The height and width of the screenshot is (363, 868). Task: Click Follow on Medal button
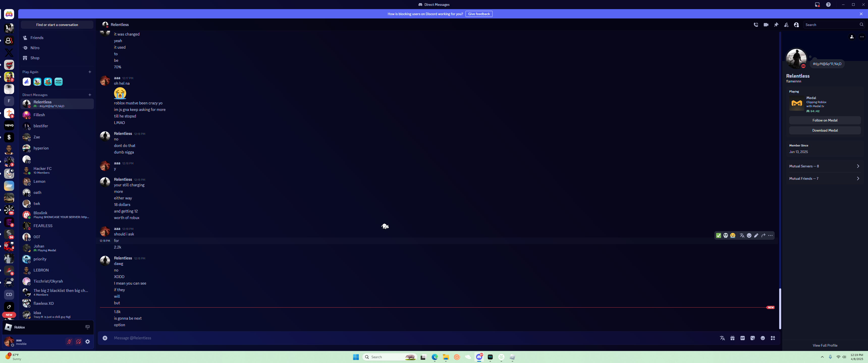click(x=825, y=120)
